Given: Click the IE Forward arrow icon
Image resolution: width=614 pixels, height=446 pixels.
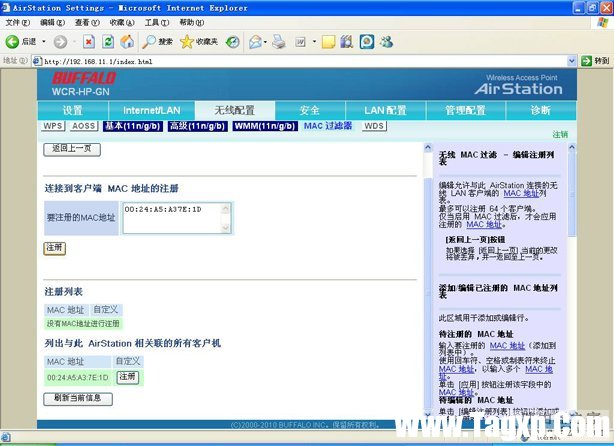Looking at the screenshot, I should click(60, 42).
